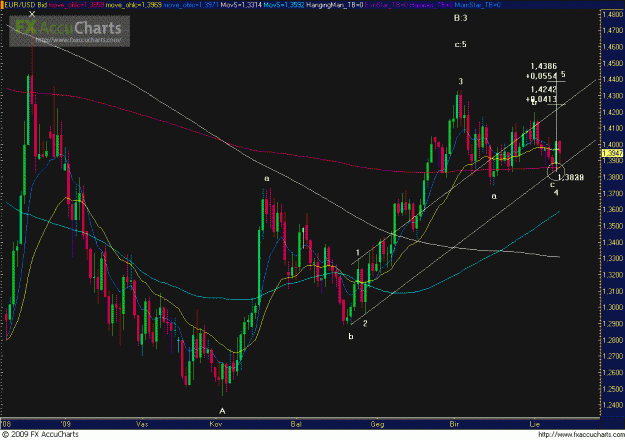Click the © 2009 FX AccuCharts copyright text
This screenshot has height=440, width=625.
(40, 434)
